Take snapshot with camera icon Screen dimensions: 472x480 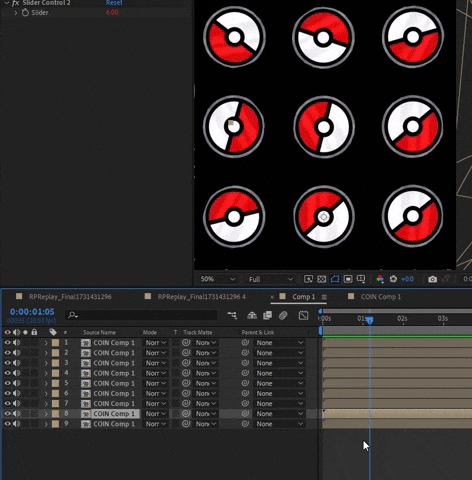click(432, 279)
